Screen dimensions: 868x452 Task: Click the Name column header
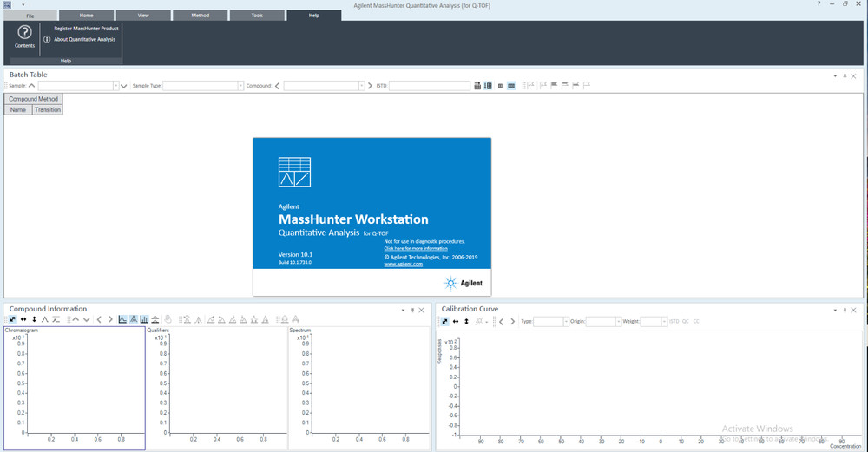(17, 109)
